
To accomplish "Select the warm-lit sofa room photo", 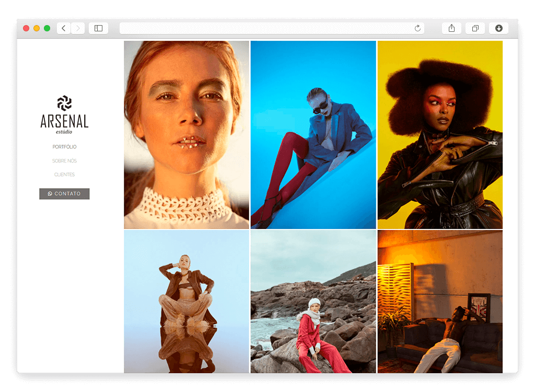I will click(x=440, y=302).
